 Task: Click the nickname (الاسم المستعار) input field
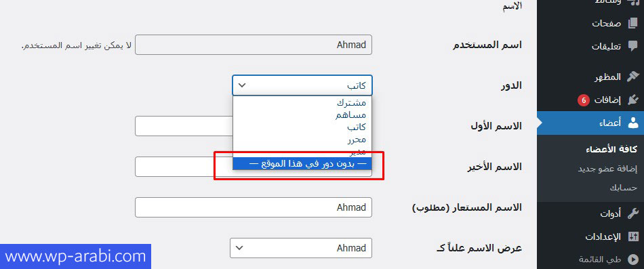[x=254, y=207]
